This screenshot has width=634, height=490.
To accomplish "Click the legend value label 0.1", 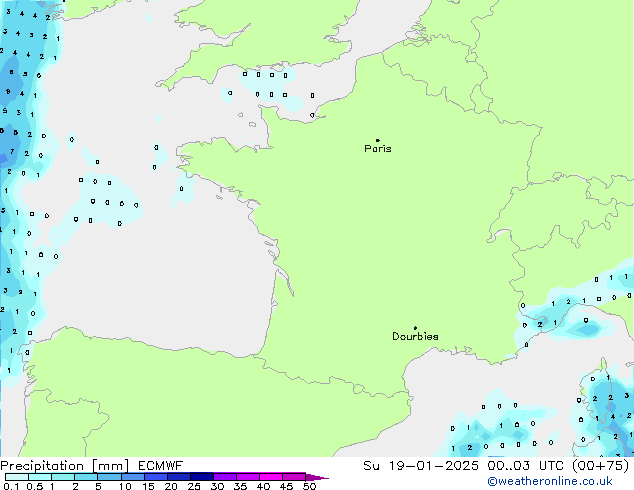I will [10, 486].
